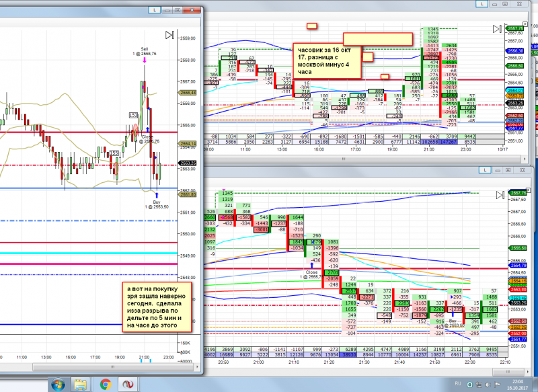
Task: Click the F fixed-scale icon in bottom-right chart
Action: click(x=529, y=190)
